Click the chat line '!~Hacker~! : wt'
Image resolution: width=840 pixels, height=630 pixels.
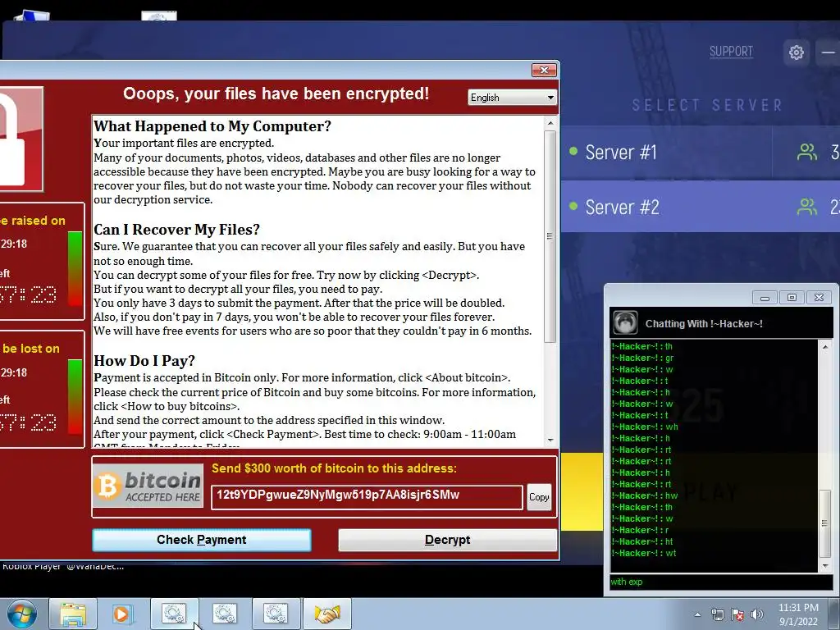(643, 553)
